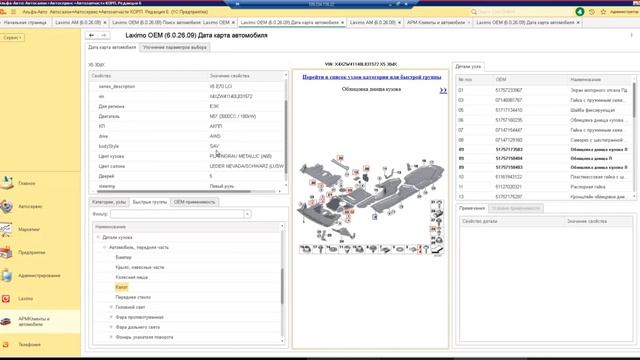Open the Детали узла tab
The width and height of the screenshot is (640, 360).
pyautogui.click(x=468, y=66)
